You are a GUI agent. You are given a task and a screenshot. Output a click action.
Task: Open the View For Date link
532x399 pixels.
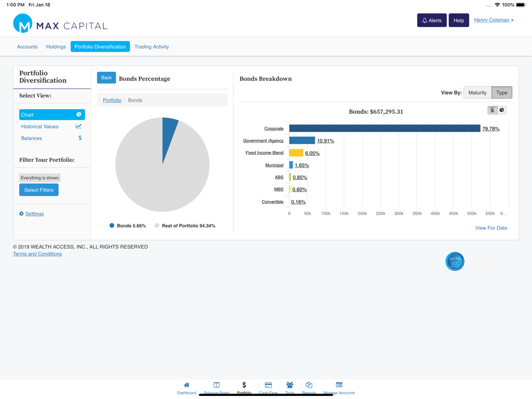tap(491, 228)
